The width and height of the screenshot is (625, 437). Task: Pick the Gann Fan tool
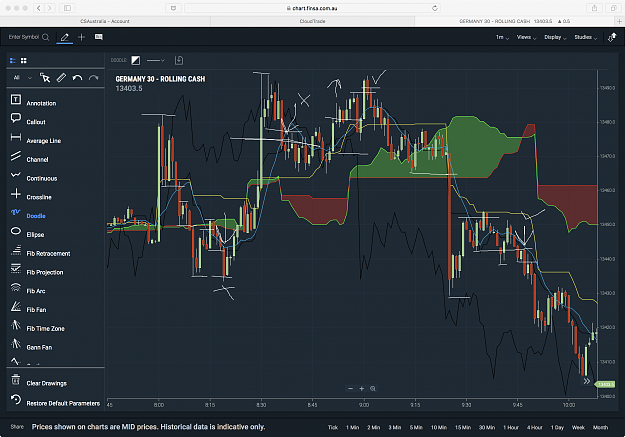pyautogui.click(x=31, y=346)
